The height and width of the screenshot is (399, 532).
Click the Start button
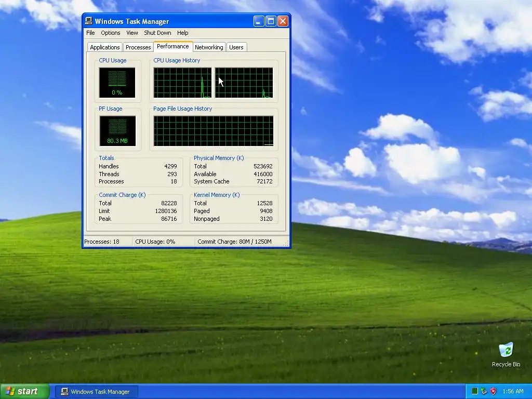pos(24,391)
